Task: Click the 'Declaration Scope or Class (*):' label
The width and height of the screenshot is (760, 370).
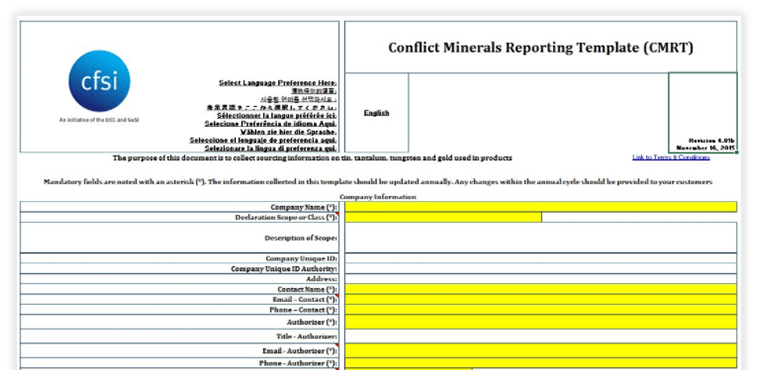Action: 286,217
